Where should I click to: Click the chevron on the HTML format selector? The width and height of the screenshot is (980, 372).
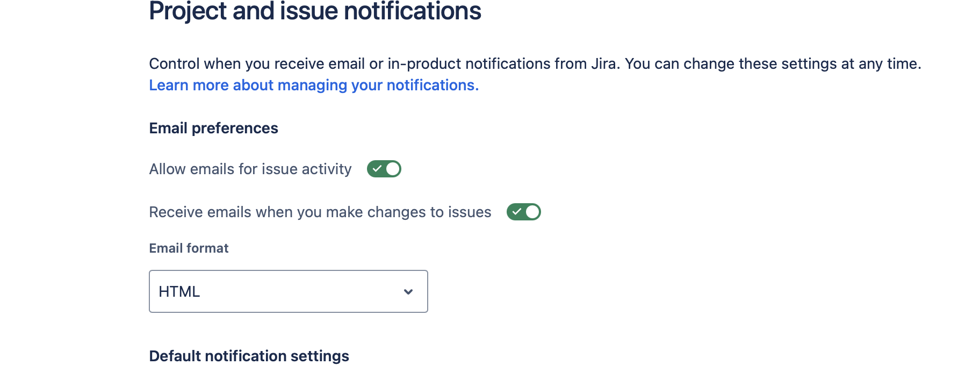tap(408, 291)
